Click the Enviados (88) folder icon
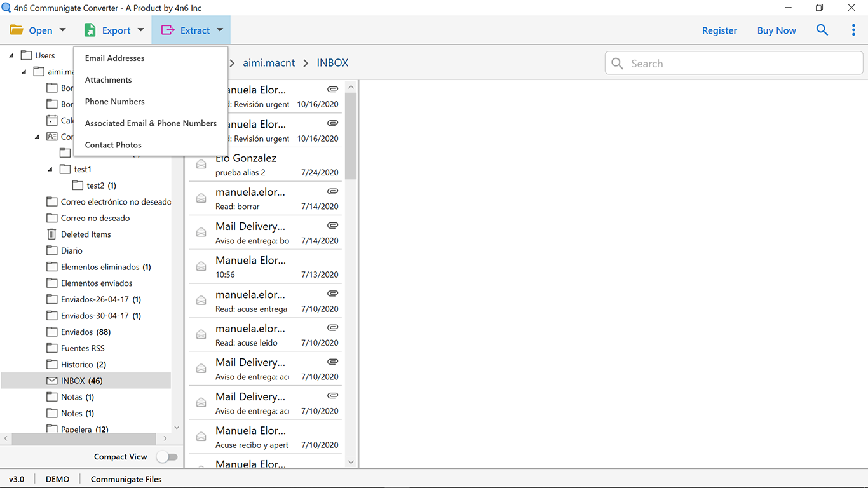This screenshot has height=488, width=868. pos(52,332)
